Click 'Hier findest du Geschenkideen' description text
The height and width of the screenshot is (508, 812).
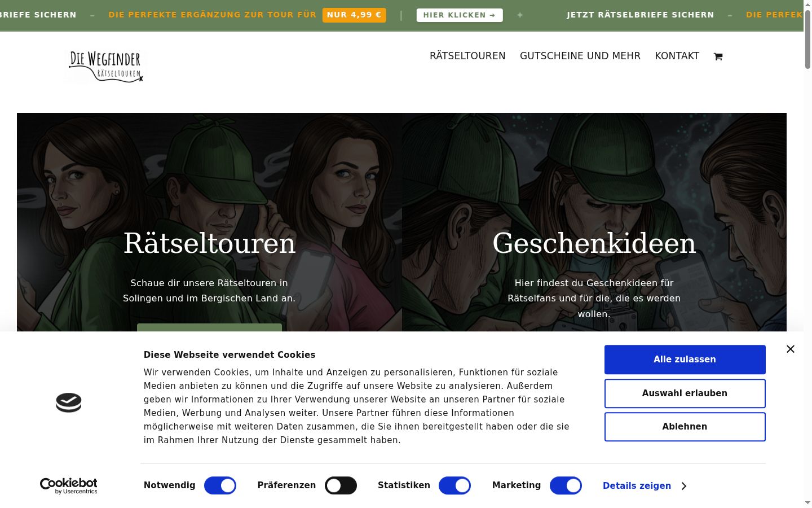pos(594,299)
